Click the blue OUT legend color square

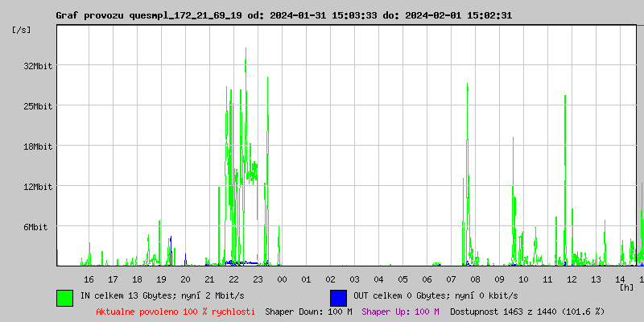(338, 297)
